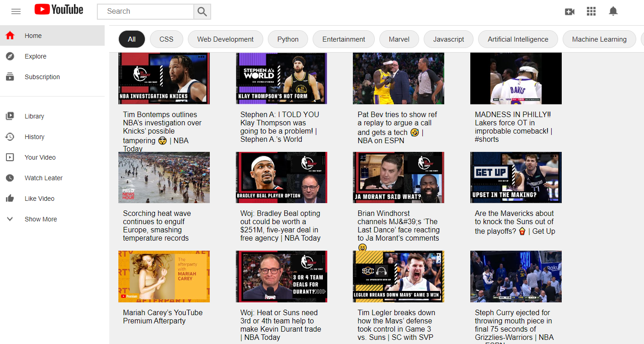This screenshot has width=644, height=344.
Task: Open the Deals for Durant thumbnail
Action: click(x=282, y=276)
